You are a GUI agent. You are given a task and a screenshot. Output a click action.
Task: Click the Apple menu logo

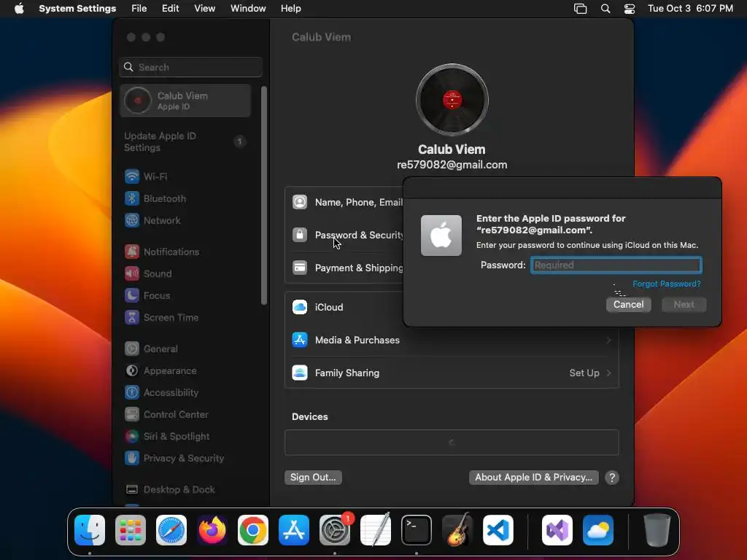[x=19, y=9]
